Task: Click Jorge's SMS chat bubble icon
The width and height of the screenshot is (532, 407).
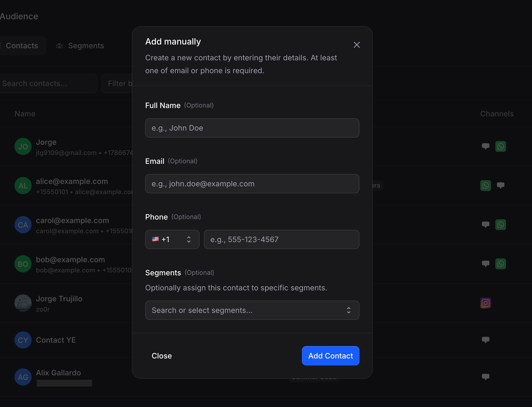Action: tap(486, 146)
